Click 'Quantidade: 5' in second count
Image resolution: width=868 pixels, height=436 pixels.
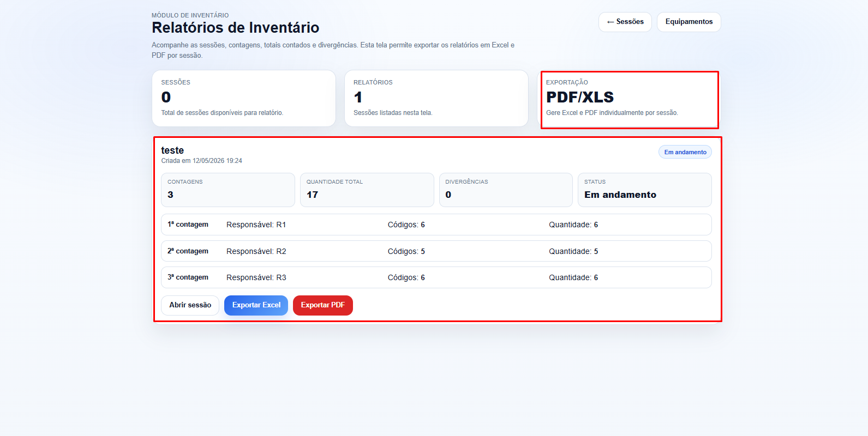[573, 251]
